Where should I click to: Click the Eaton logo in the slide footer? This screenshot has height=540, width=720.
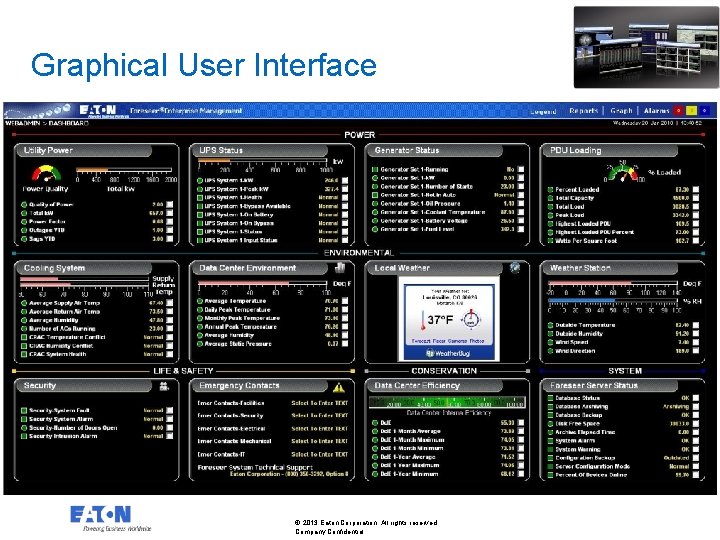point(101,514)
